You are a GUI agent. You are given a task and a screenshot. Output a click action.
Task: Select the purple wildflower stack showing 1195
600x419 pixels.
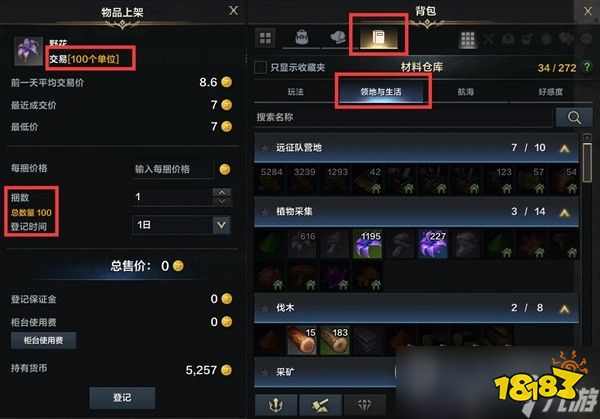click(x=367, y=244)
